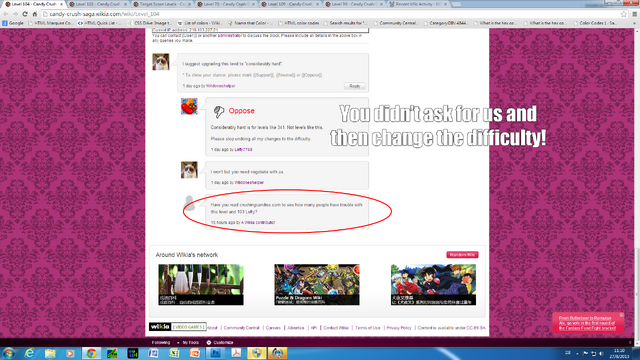Image resolution: width=640 pixels, height=360 pixels.
Task: Open the Windows Start menu
Action: pyautogui.click(x=9, y=353)
